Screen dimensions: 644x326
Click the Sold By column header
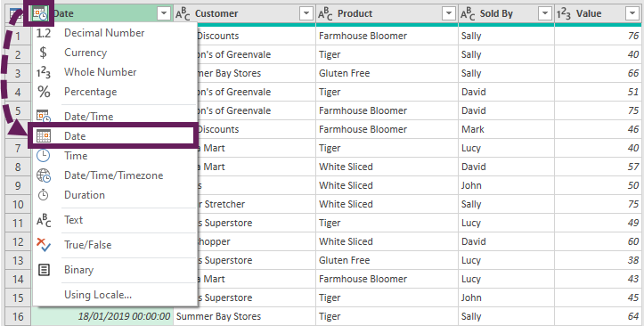(x=507, y=14)
